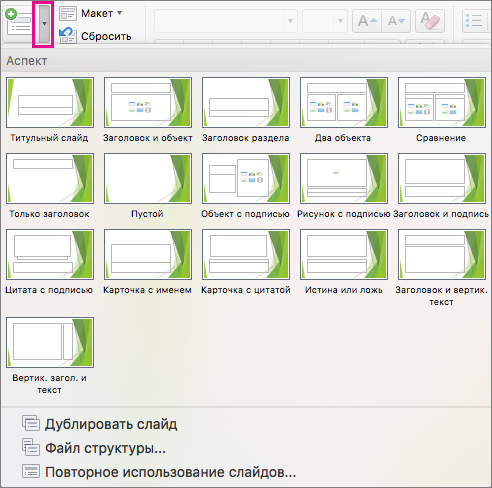This screenshot has height=488, width=492.
Task: Select the Заголовок и объект layout
Action: (x=148, y=103)
